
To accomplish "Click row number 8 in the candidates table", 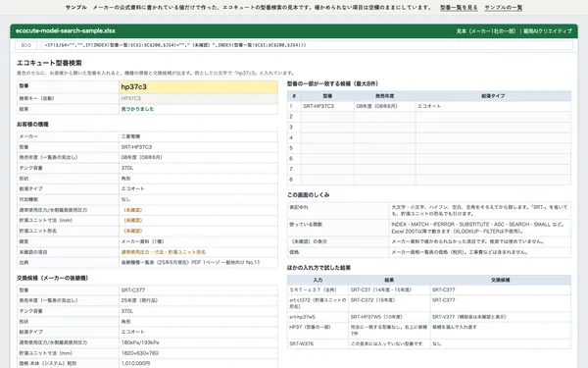I will click(294, 180).
